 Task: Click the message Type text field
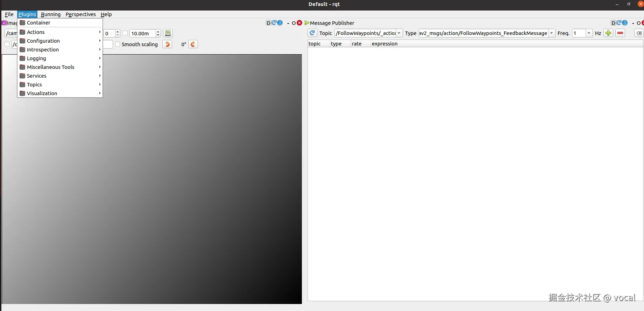coord(483,33)
